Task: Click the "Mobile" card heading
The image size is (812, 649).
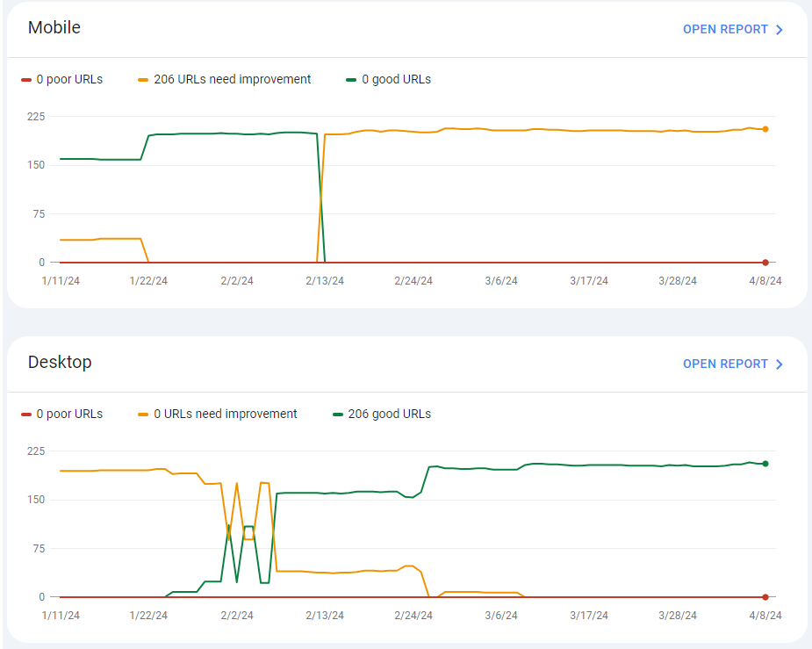Action: tap(54, 27)
